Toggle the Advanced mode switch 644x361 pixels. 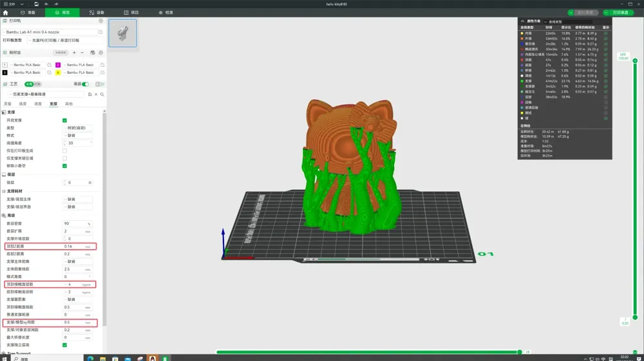tap(85, 84)
